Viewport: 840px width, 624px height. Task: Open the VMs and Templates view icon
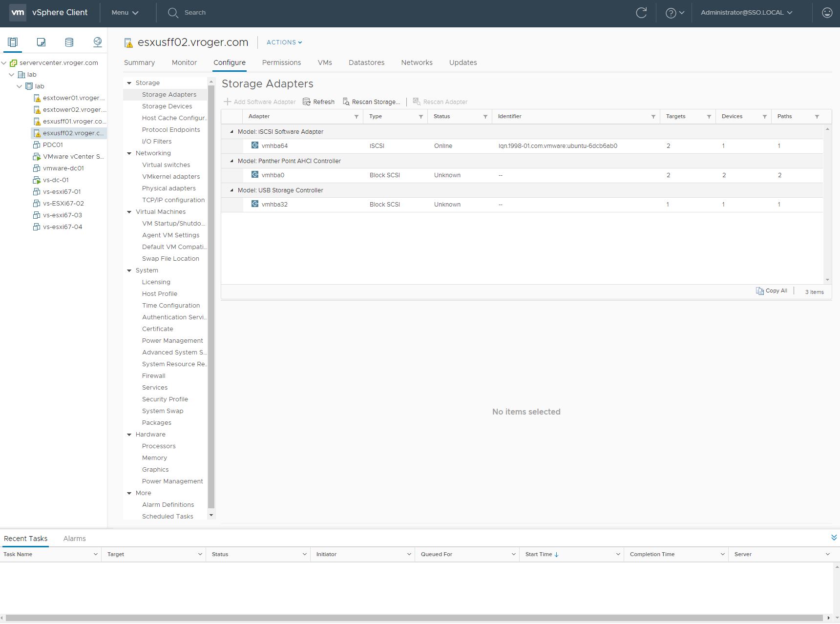point(41,42)
